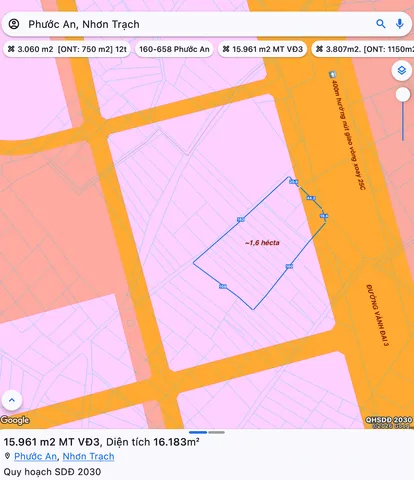Click the 109 edge length marker
This screenshot has width=414, height=480.
tap(223, 286)
